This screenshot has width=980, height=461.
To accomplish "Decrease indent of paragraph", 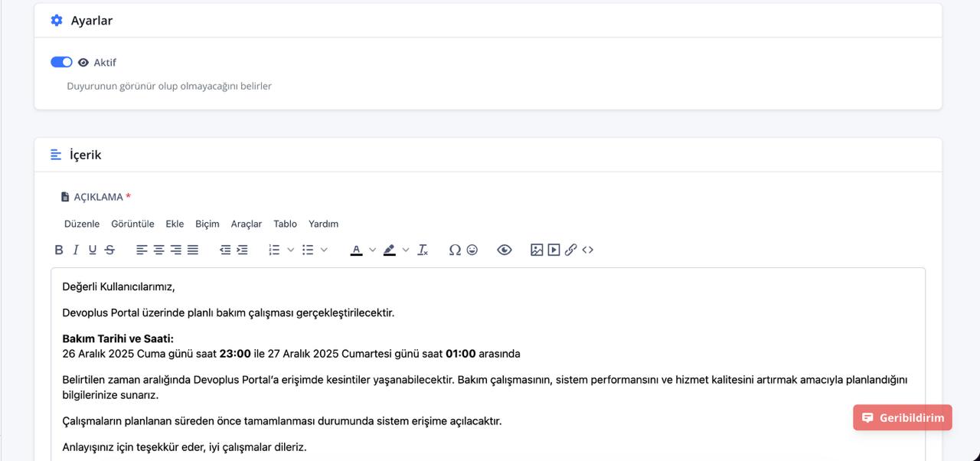I will click(x=225, y=250).
